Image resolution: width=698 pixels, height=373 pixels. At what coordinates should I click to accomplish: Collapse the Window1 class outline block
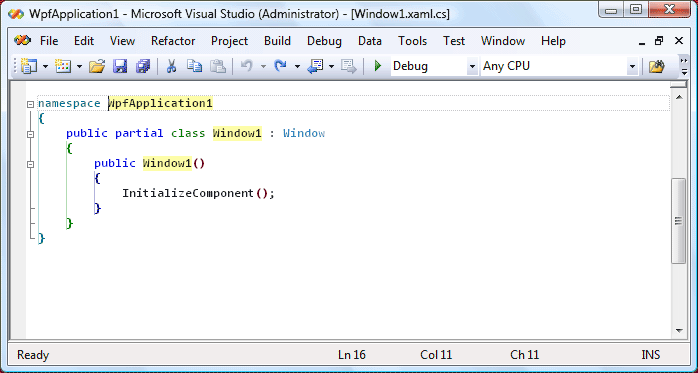pyautogui.click(x=30, y=134)
